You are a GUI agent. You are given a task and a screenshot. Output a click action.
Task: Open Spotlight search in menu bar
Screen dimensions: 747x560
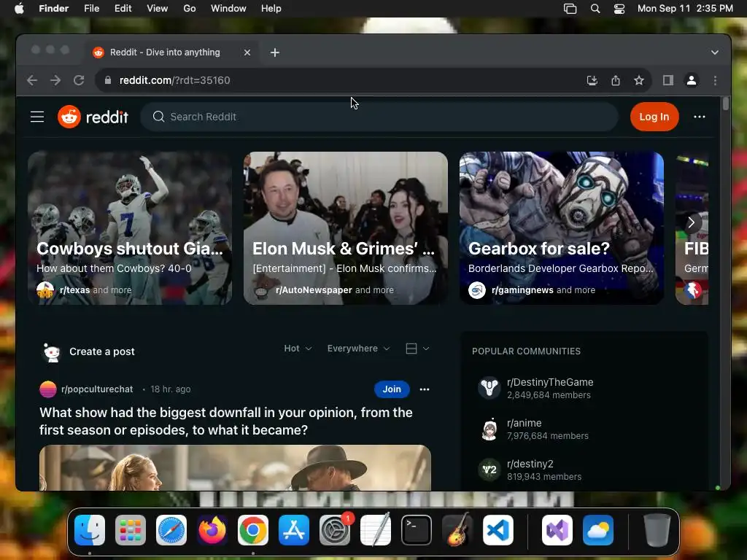click(x=595, y=9)
